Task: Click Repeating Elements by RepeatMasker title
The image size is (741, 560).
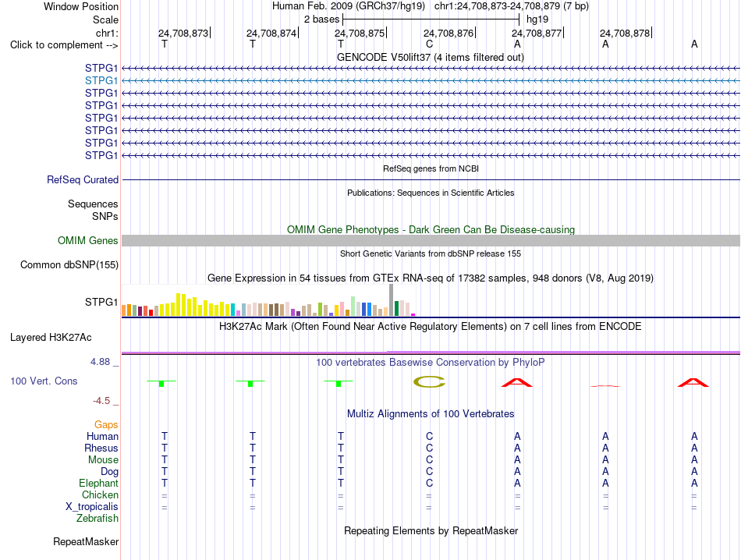Action: coord(431,530)
